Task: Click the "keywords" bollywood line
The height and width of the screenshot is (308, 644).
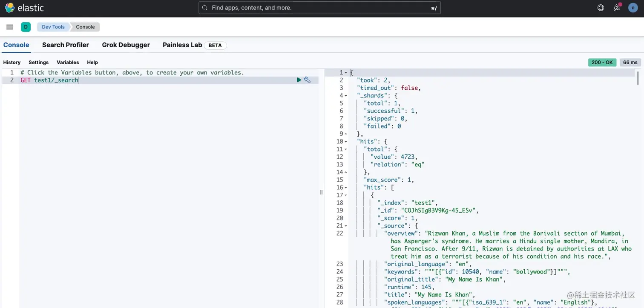Action: pyautogui.click(x=477, y=272)
